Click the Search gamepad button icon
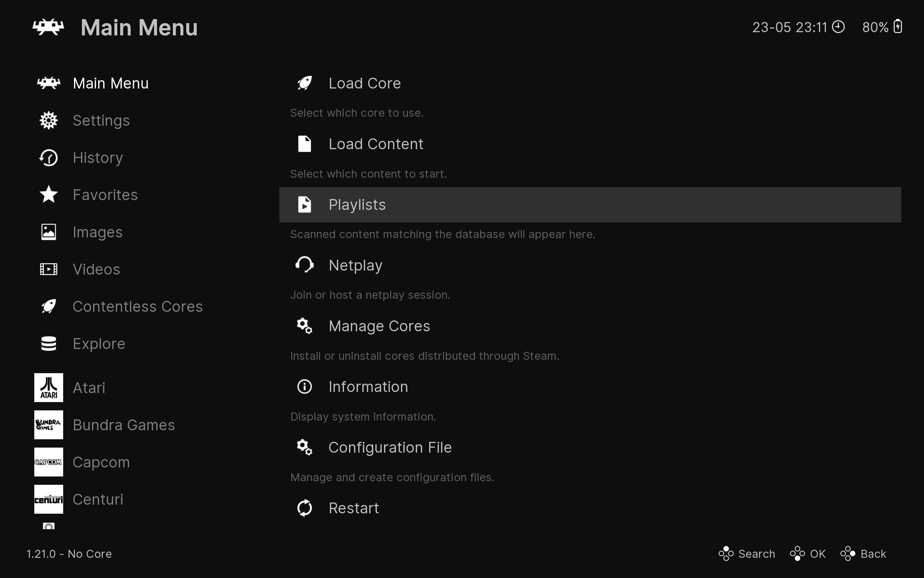The image size is (924, 578). (x=726, y=553)
